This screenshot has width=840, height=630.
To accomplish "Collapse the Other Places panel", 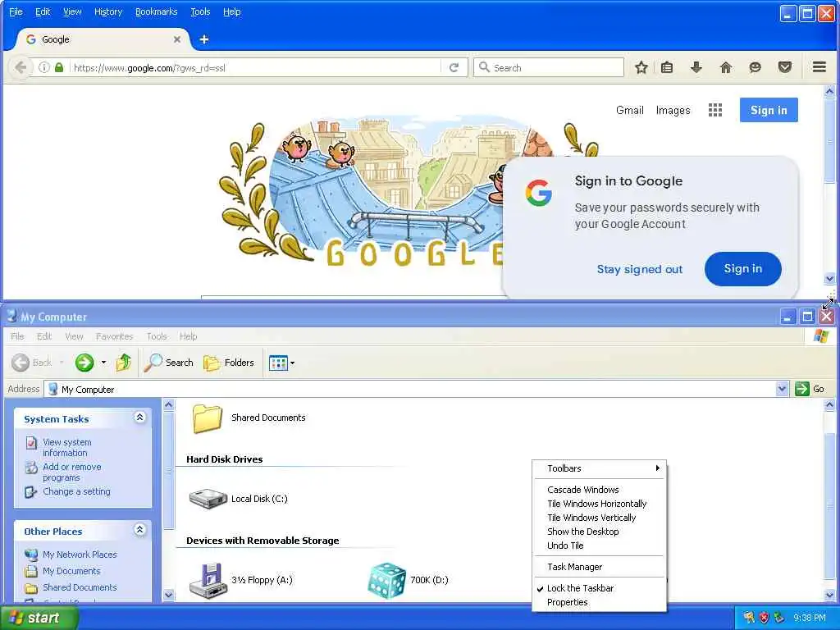I will point(139,530).
